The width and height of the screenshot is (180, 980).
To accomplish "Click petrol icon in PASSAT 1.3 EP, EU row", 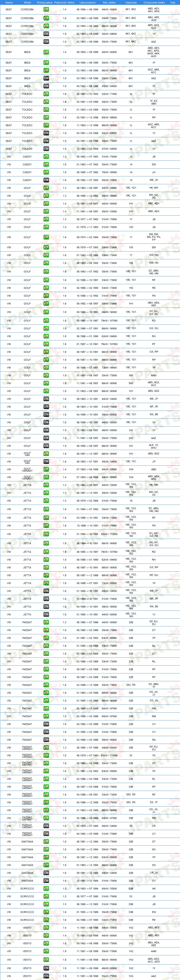I will pos(46,622).
